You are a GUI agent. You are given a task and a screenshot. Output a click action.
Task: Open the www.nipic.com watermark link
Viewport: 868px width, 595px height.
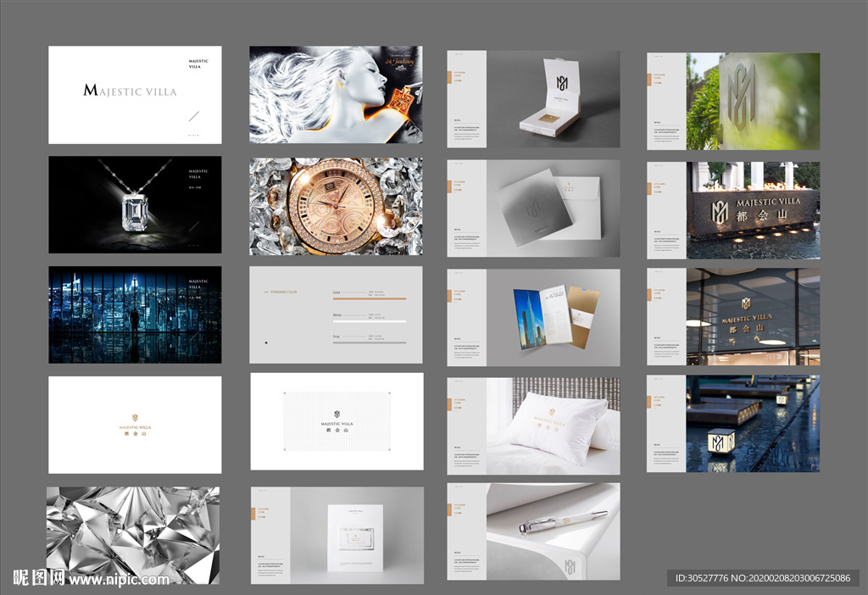[119, 580]
